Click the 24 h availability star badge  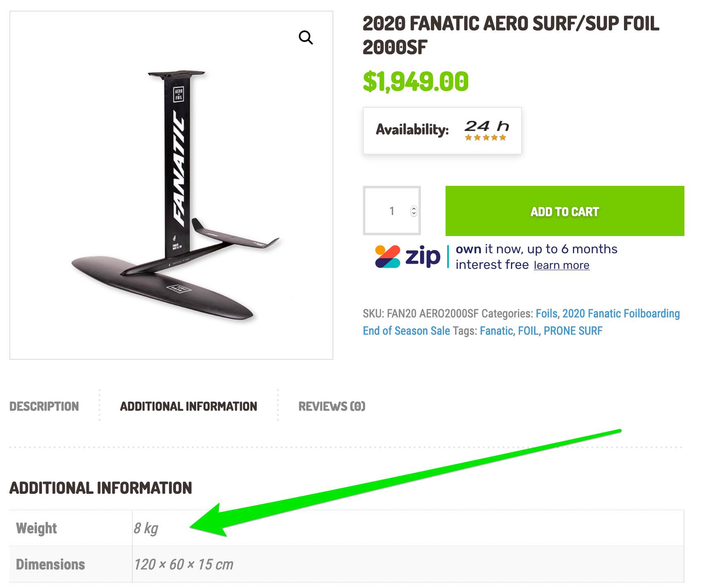click(x=486, y=131)
